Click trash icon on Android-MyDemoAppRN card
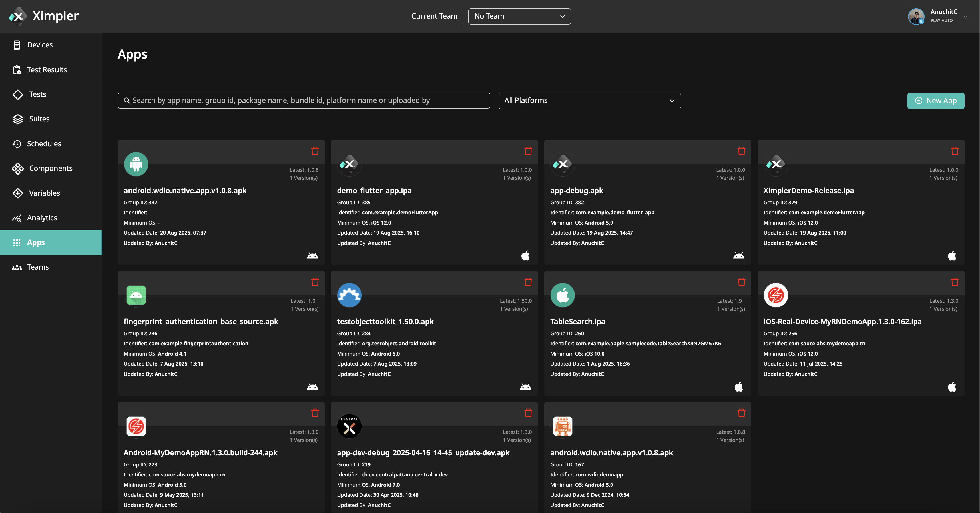The image size is (980, 513). 315,413
